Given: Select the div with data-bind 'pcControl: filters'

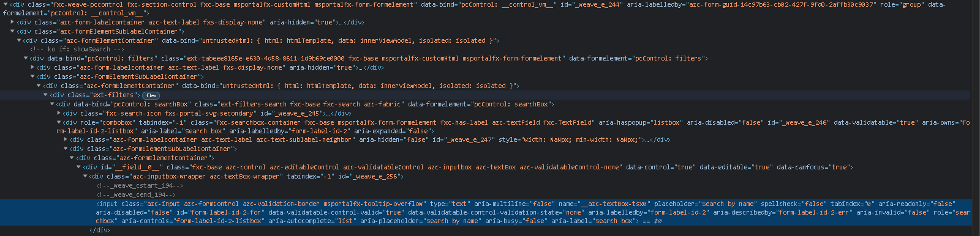Looking at the screenshot, I should point(369,59).
